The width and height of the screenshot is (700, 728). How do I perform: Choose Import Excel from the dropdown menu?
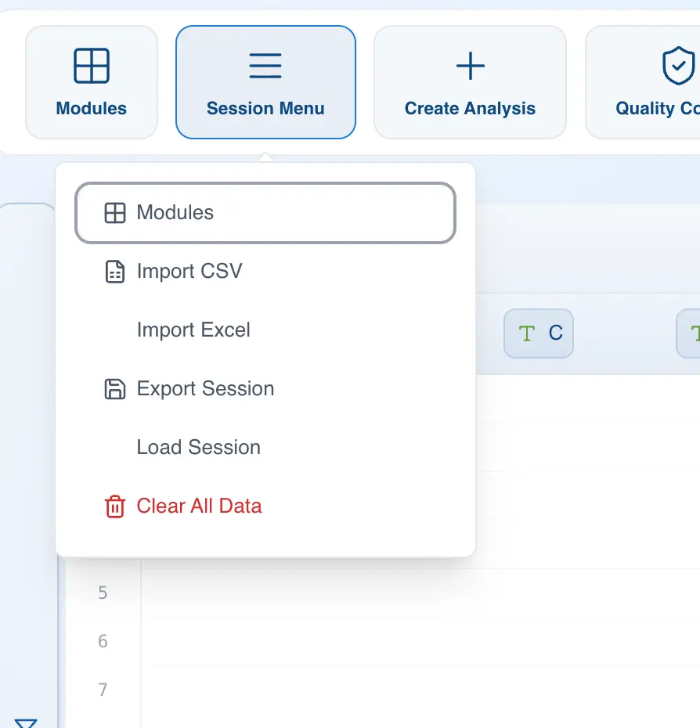click(x=193, y=330)
